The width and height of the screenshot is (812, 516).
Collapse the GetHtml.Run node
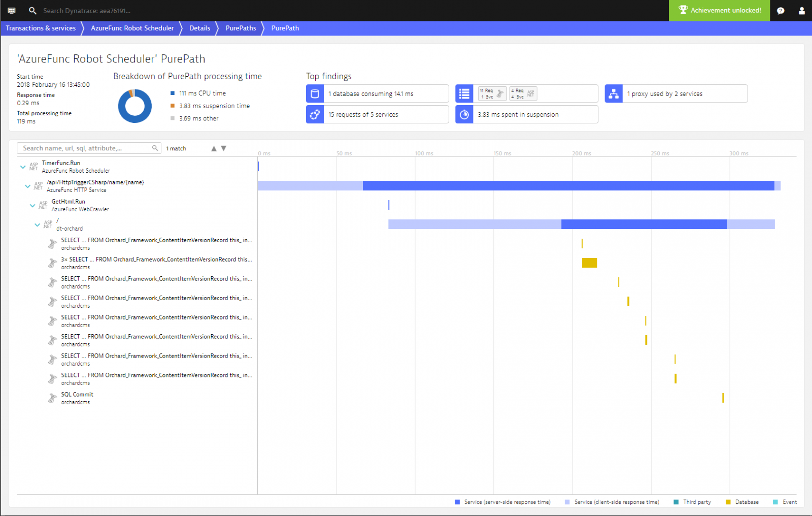[x=32, y=205]
